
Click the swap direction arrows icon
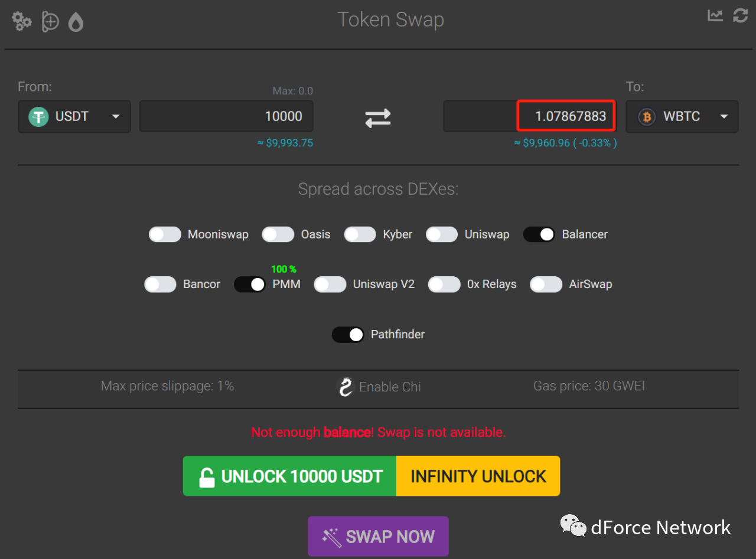point(378,117)
